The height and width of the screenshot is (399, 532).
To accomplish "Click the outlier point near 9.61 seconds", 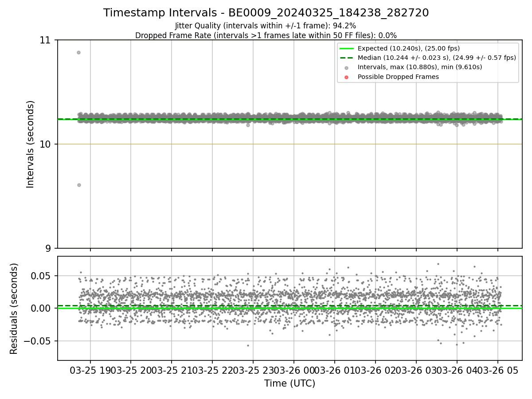I will click(x=79, y=185).
